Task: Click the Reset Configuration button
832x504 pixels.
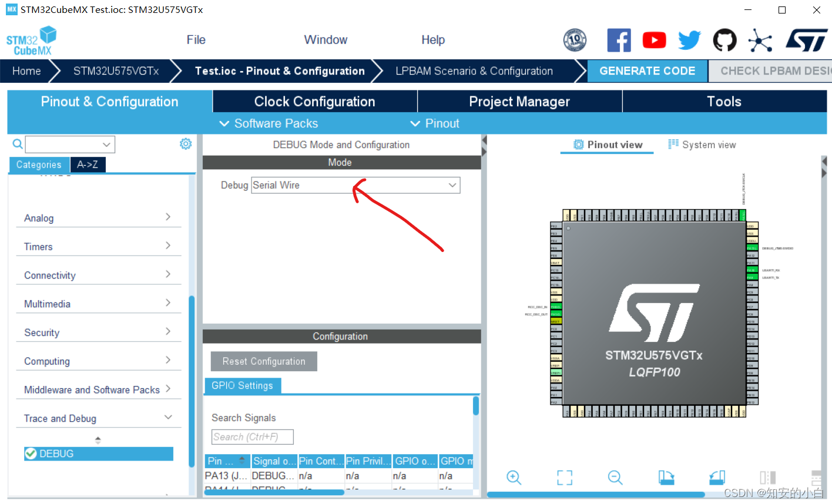Action: coord(263,361)
